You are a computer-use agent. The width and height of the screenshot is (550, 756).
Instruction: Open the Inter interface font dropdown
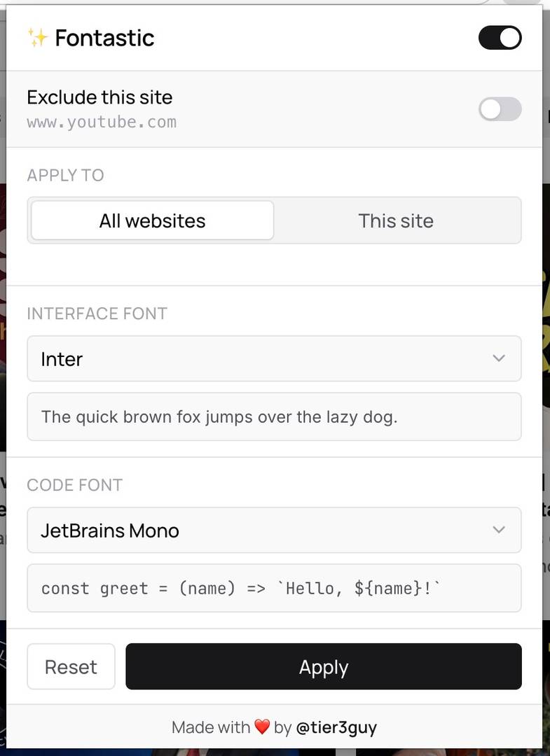coord(274,358)
